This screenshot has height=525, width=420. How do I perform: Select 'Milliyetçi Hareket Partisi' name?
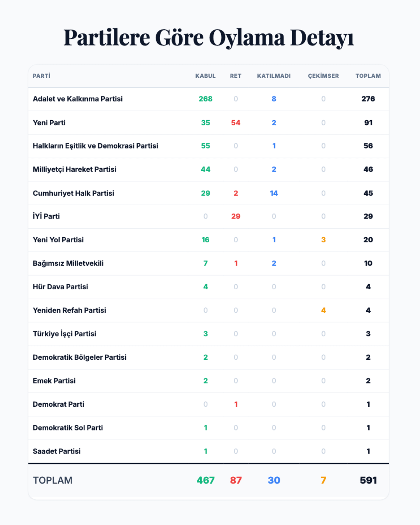75,169
